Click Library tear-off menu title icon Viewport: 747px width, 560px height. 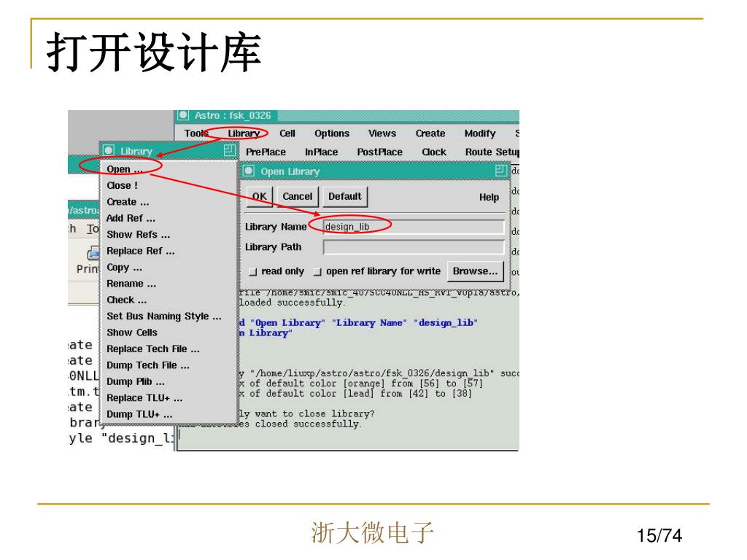pyautogui.click(x=109, y=150)
